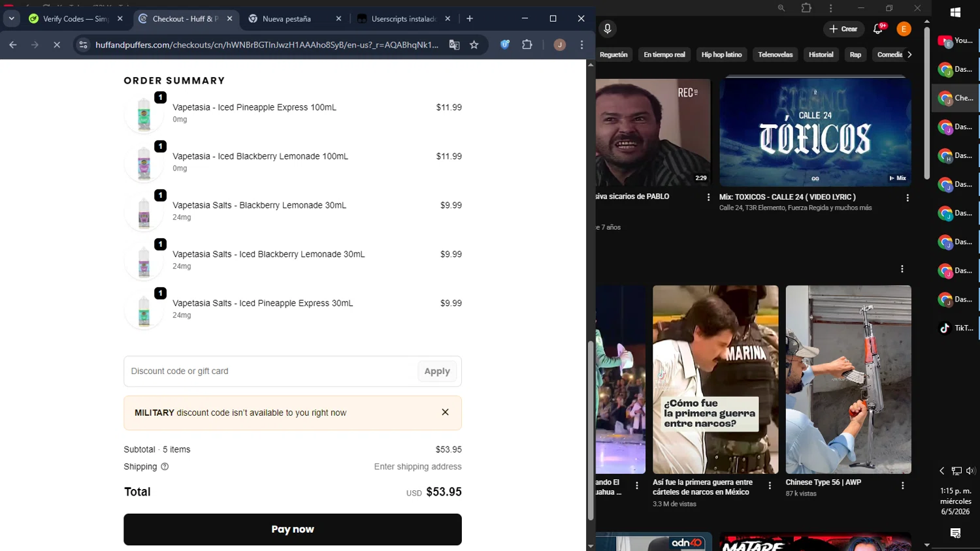Click the Crear button on YouTube
Viewport: 980px width, 551px height.
click(x=843, y=29)
